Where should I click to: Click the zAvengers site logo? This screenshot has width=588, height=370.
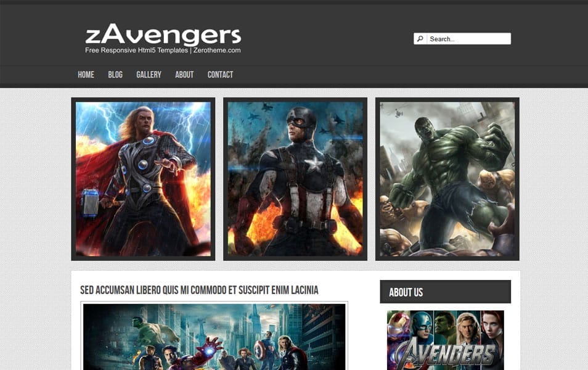tap(163, 35)
